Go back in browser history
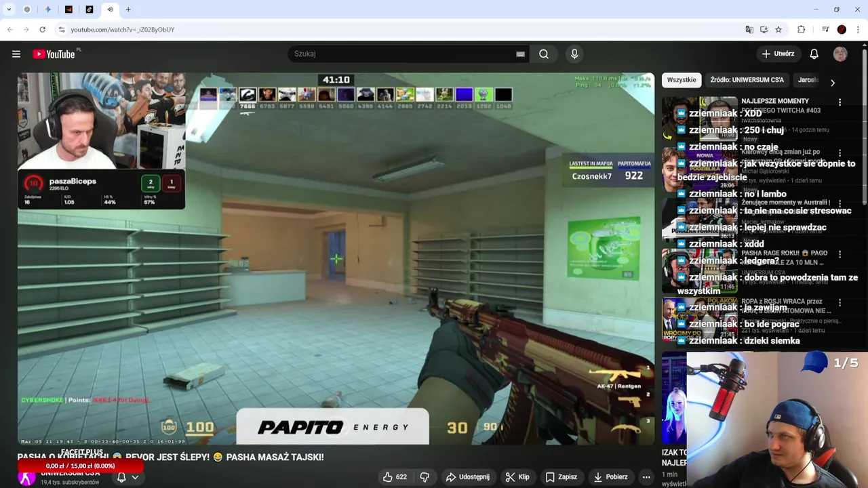868x488 pixels. [x=9, y=30]
